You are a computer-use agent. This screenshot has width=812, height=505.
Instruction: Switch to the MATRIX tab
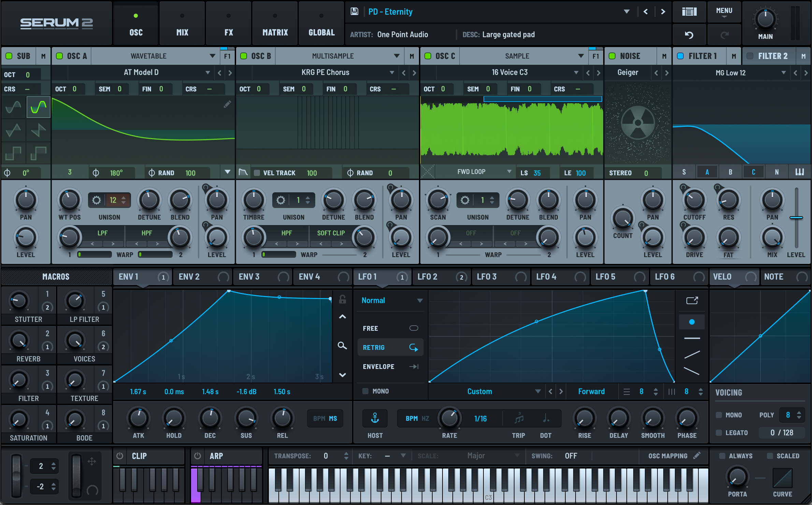[x=275, y=24]
